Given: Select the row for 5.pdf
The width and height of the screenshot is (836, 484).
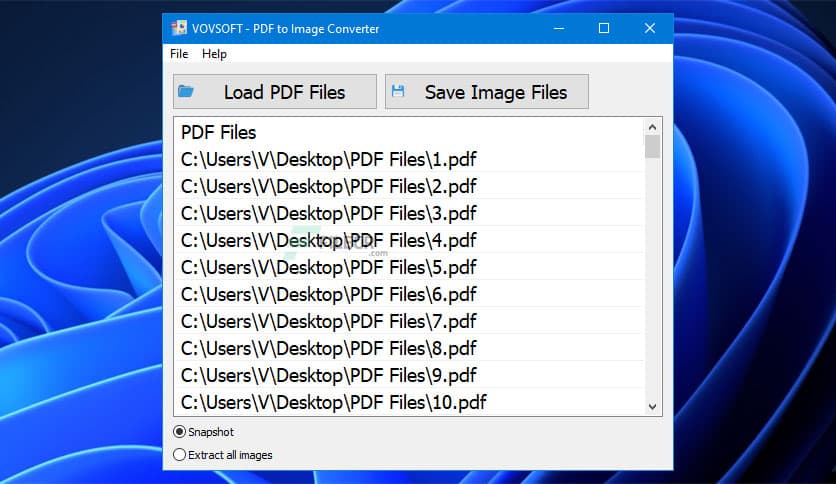Looking at the screenshot, I should click(x=409, y=267).
